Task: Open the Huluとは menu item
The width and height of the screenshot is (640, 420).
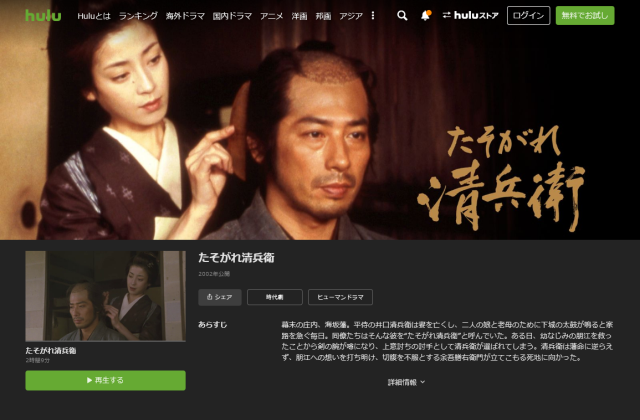Action: pyautogui.click(x=94, y=16)
